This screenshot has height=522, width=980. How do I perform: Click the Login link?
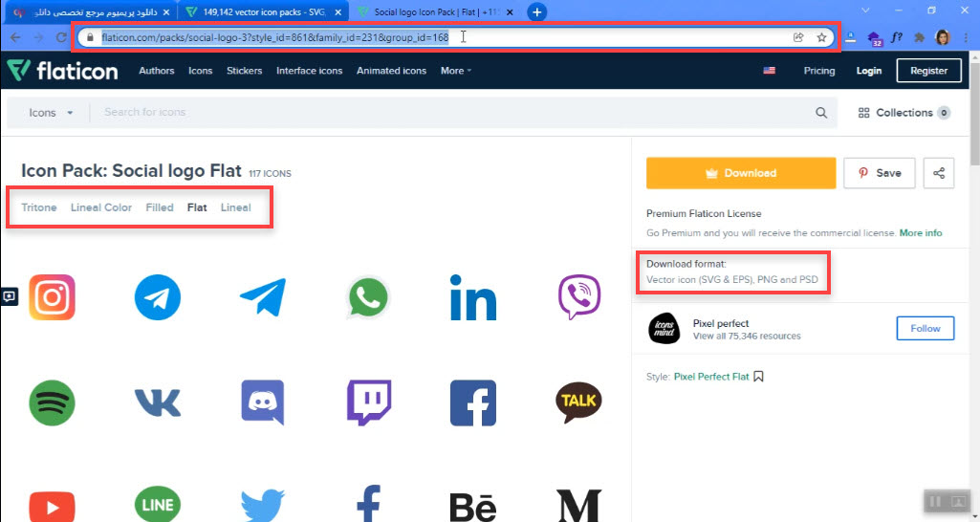tap(869, 71)
